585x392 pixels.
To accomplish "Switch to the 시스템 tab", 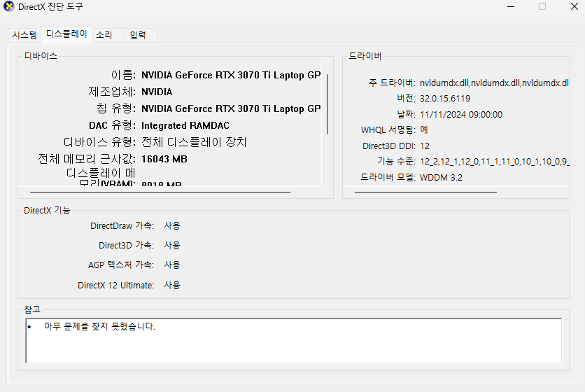I will (24, 35).
